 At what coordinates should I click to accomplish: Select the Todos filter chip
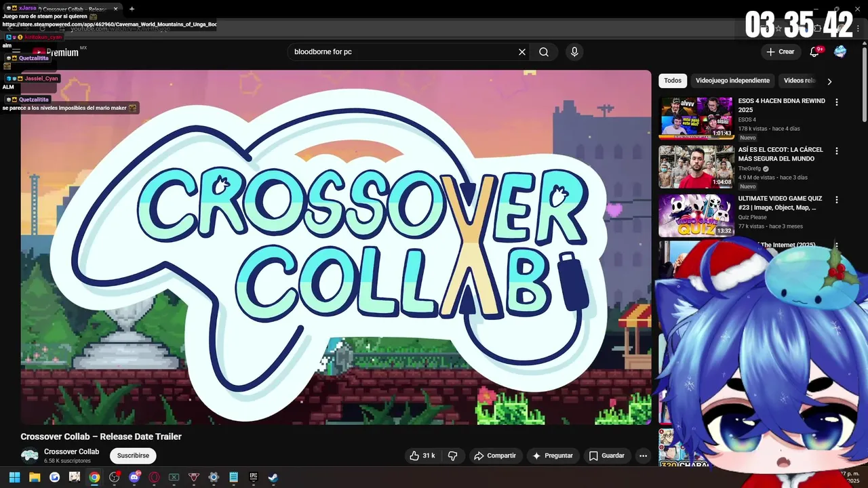[673, 81]
